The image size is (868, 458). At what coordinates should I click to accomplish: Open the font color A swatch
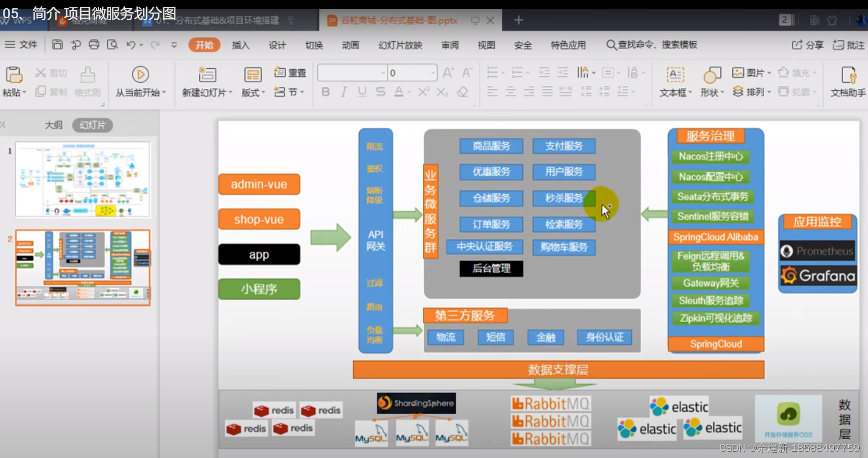tap(399, 92)
